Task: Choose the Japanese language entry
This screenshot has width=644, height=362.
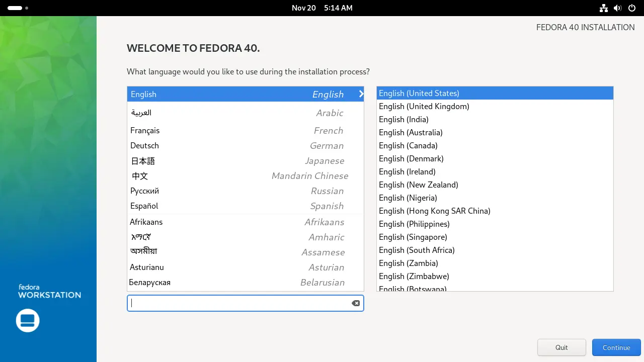Action: 245,161
